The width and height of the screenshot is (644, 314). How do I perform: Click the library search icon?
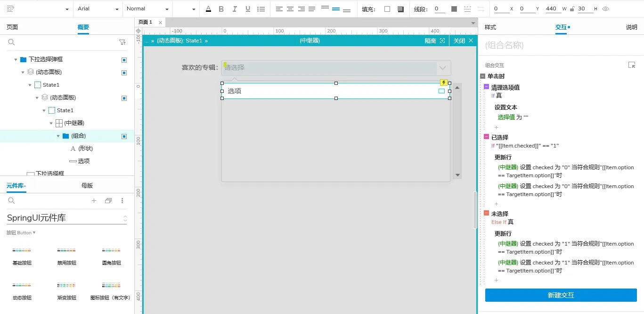[11, 201]
